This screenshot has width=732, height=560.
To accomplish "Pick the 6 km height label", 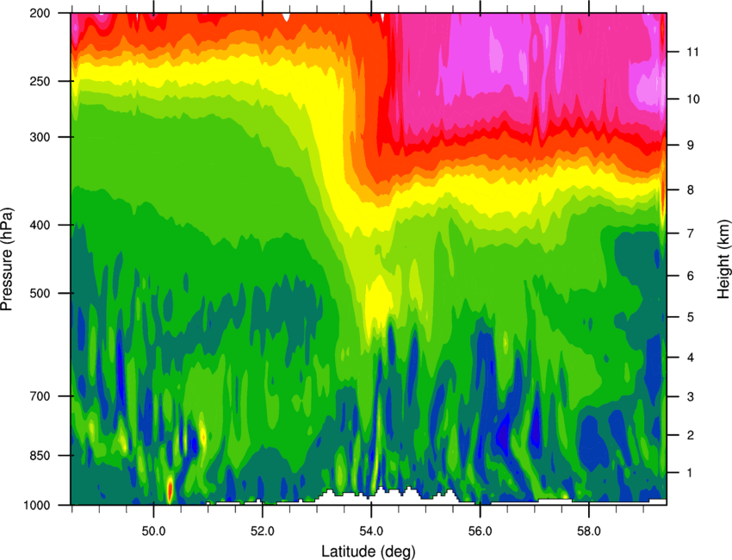I will [x=691, y=276].
